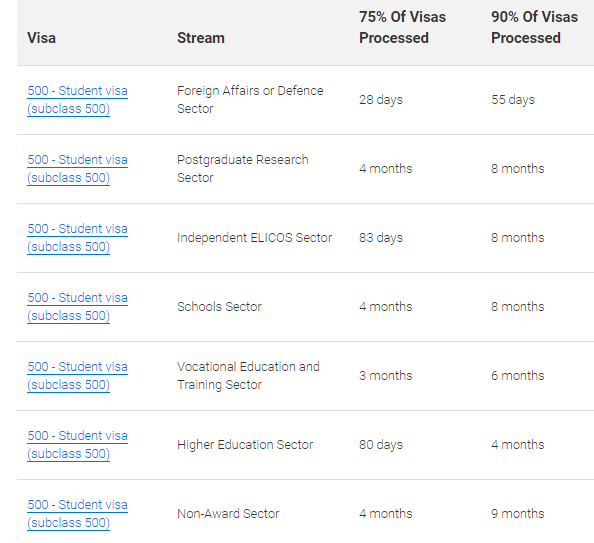The width and height of the screenshot is (594, 543).
Task: Click the 75% Of Visas Processed header
Action: 402,27
